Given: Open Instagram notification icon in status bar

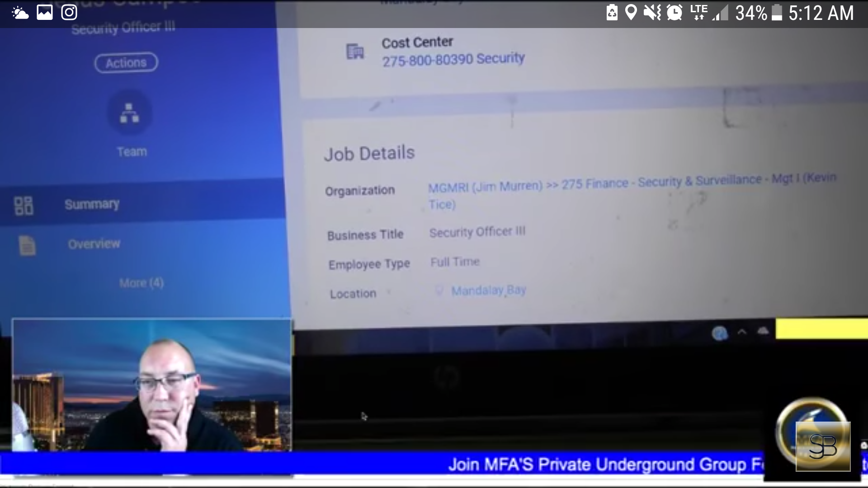Looking at the screenshot, I should 69,12.
